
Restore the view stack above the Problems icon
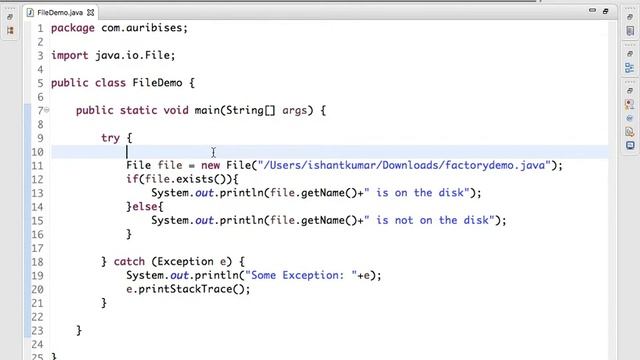pyautogui.click(x=630, y=90)
